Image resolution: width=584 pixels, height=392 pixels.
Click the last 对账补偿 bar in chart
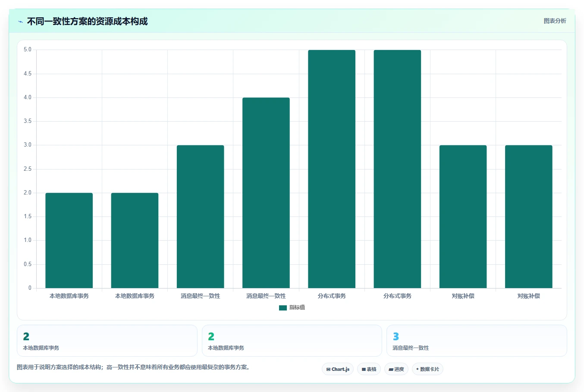point(529,216)
